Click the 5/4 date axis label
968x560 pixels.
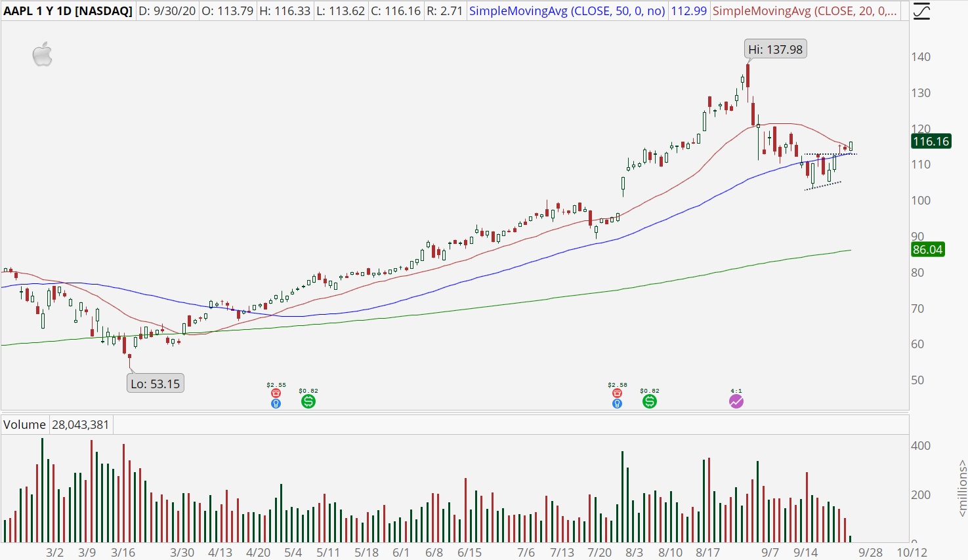[293, 552]
